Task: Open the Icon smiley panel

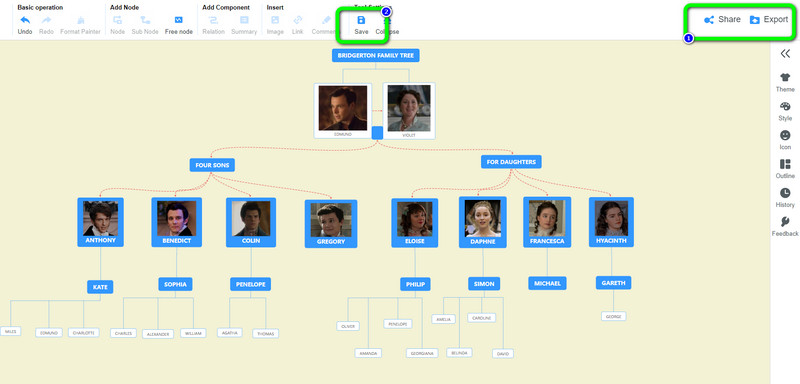Action: [785, 135]
